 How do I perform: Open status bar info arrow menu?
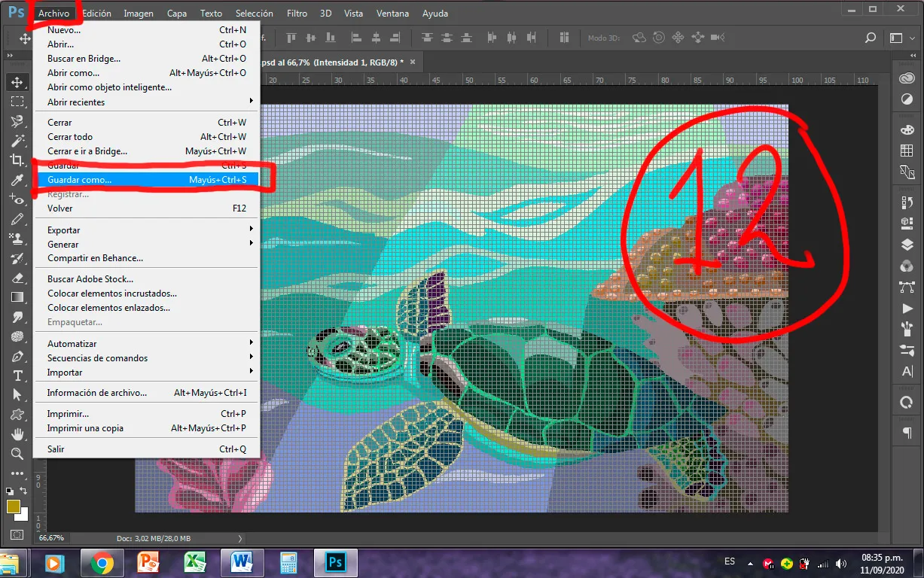point(240,538)
